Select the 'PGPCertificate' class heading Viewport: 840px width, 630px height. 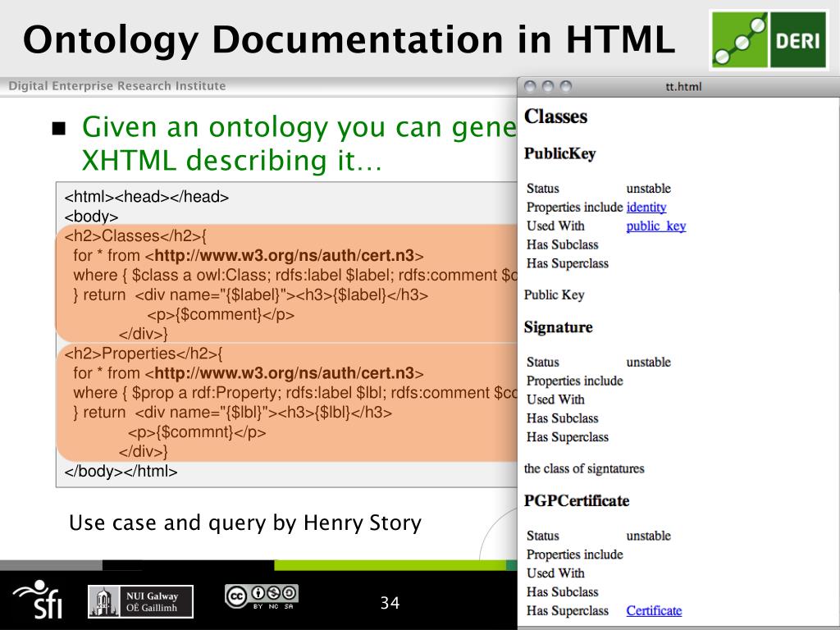577,501
